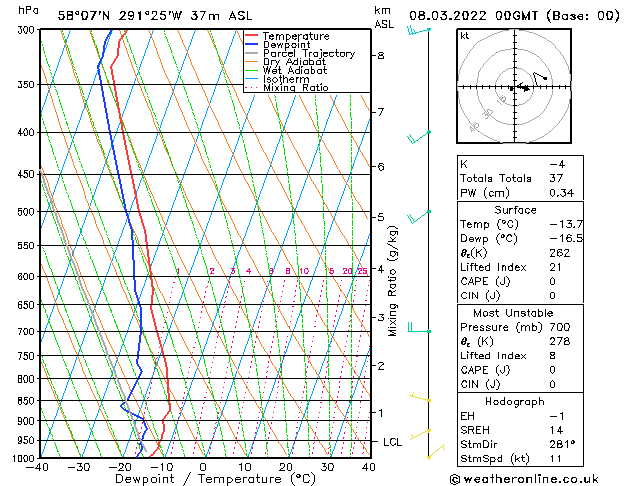Click the date '08.03.2022 00GMT (Base: 00)'
The width and height of the screenshot is (629, 486).
point(514,16)
